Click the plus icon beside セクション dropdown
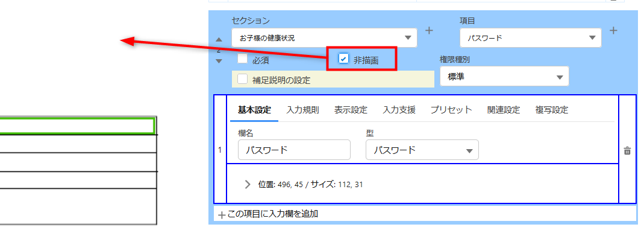This screenshot has height=230, width=644. tap(429, 30)
